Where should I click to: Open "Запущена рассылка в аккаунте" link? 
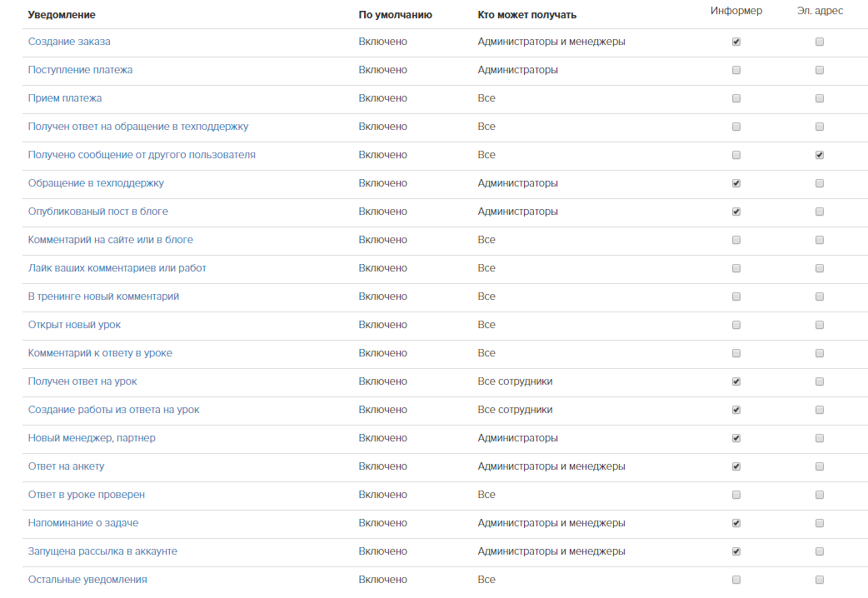102,551
